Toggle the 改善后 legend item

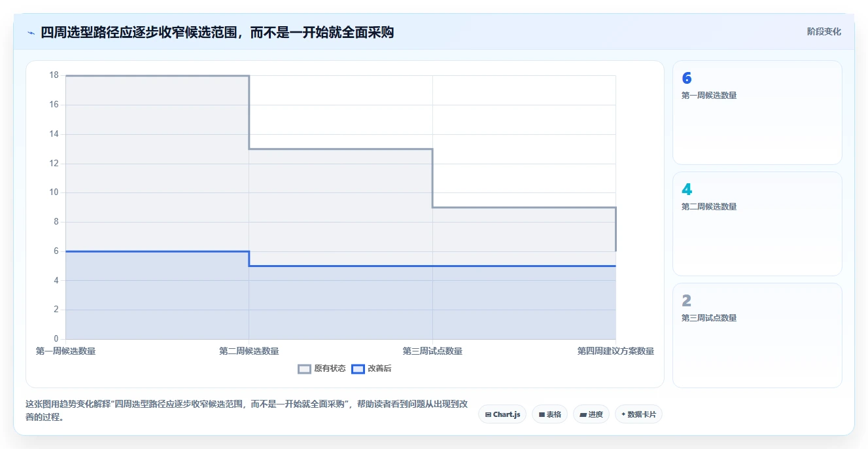coord(372,368)
